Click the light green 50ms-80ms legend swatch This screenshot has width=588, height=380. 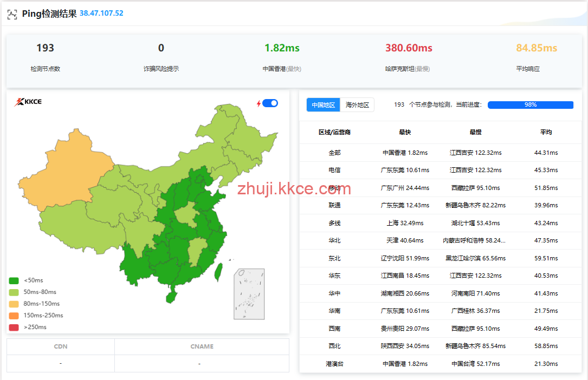point(14,292)
